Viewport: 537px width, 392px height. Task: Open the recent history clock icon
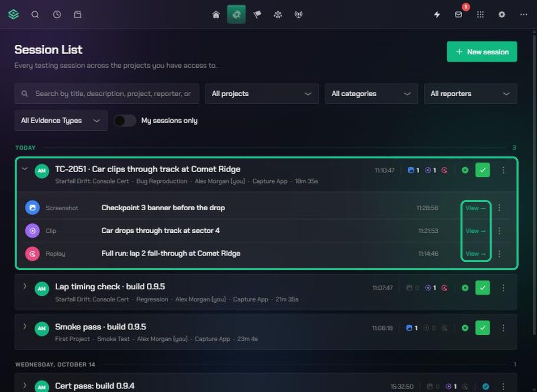(57, 14)
